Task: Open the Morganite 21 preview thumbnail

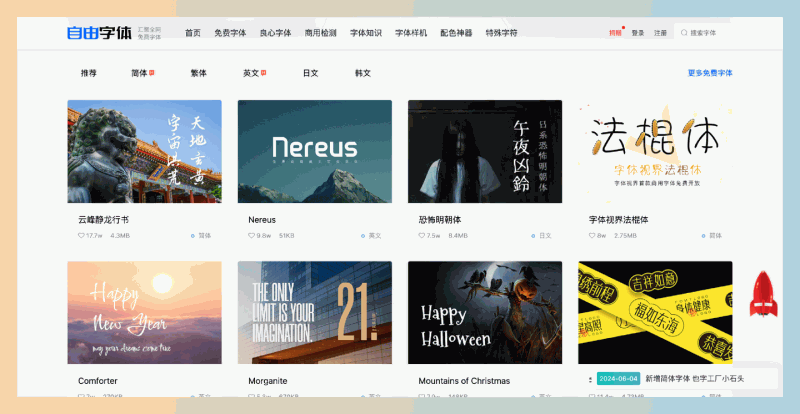Action: [x=315, y=312]
